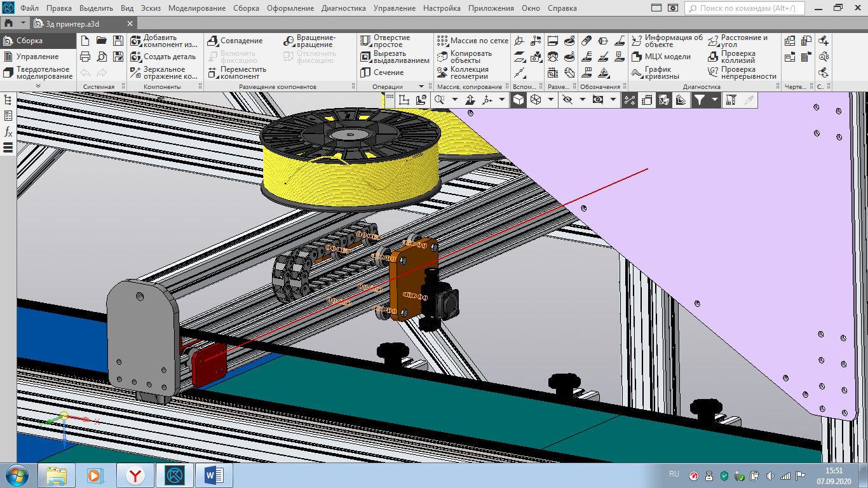Toggle shaded solid display mode
The height and width of the screenshot is (488, 868).
(x=519, y=100)
